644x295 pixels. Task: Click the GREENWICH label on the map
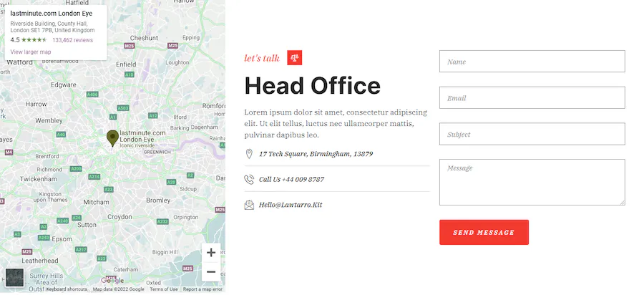click(x=157, y=152)
